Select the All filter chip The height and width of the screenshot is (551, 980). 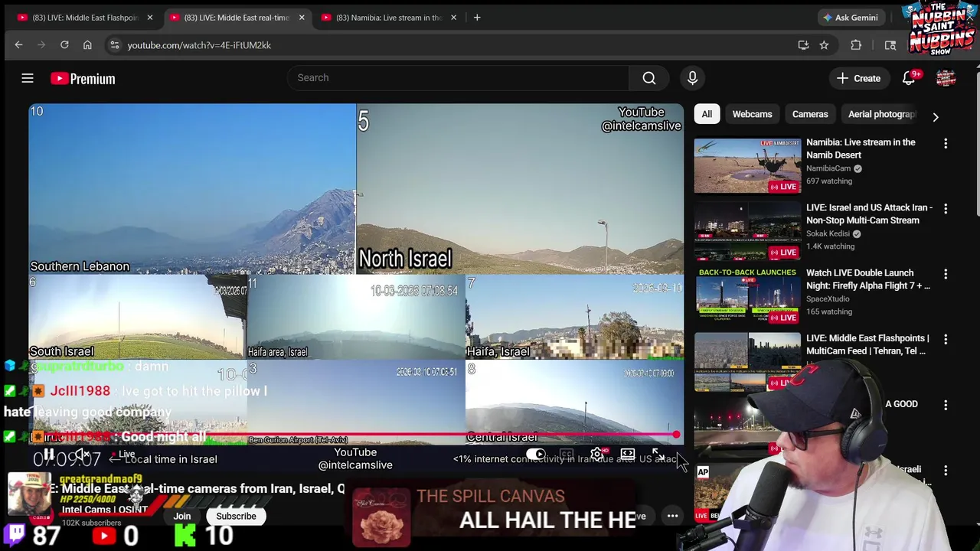pos(707,114)
